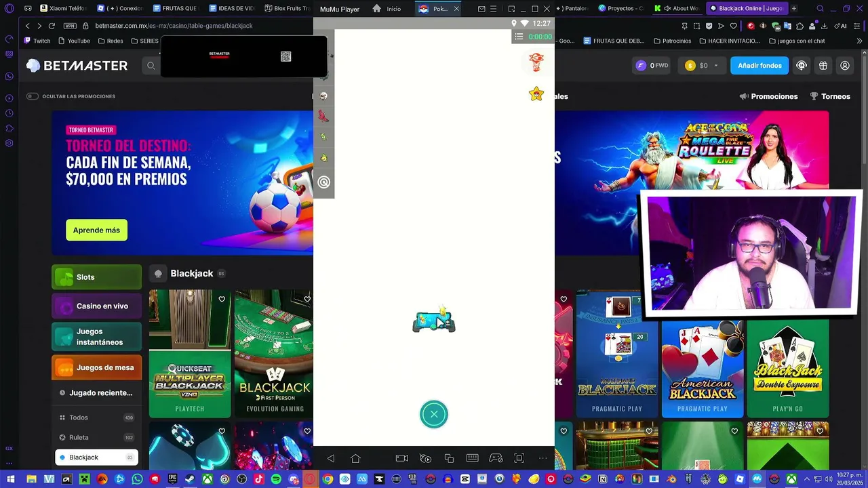Favorite Quickseat Multiplayer Blackjack heart
Screen dimensions: 868x488
click(222, 299)
